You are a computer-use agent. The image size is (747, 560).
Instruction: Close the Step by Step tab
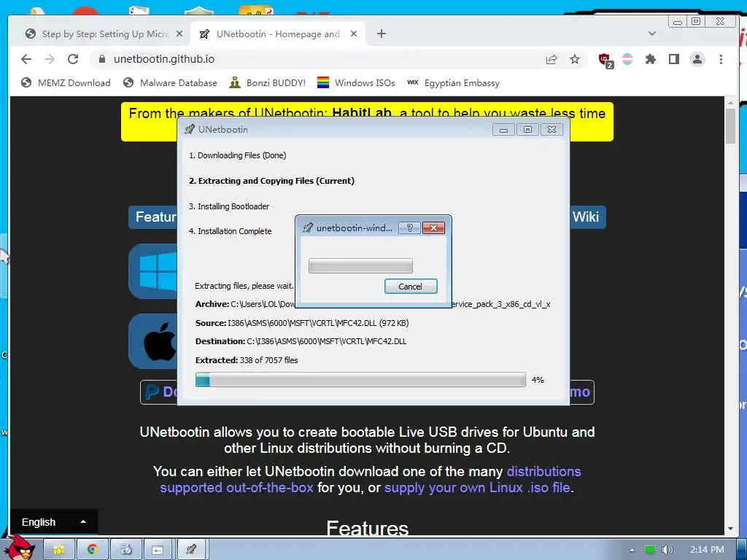point(179,34)
